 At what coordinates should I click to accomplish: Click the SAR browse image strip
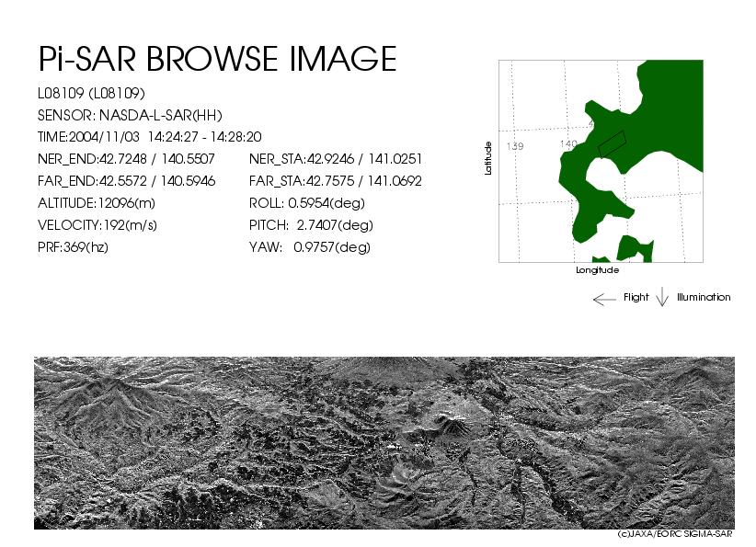384,443
